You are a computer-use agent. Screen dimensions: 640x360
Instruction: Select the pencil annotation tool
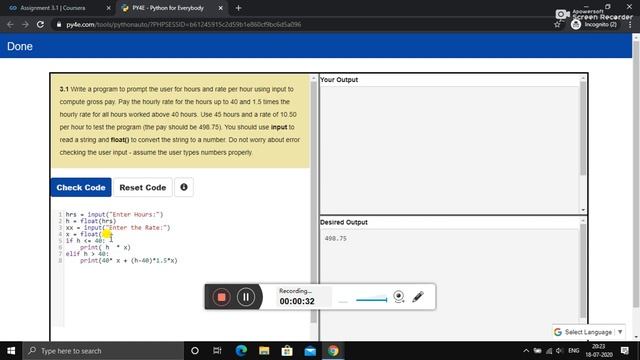tap(418, 296)
